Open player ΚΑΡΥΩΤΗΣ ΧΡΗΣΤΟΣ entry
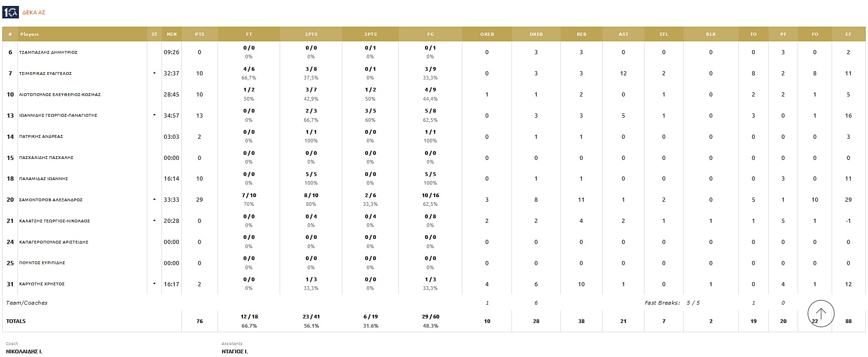This screenshot has height=357, width=868. (42, 284)
